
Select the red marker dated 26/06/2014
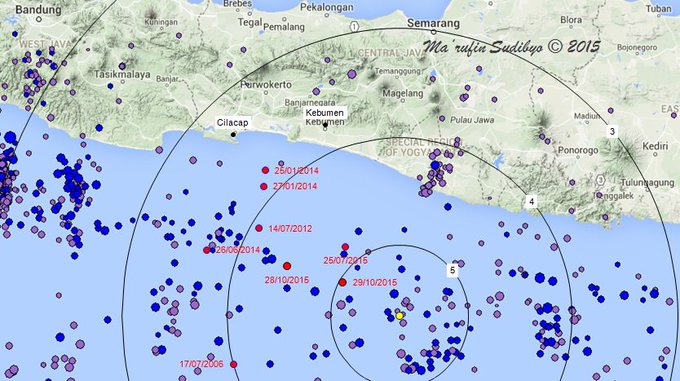click(206, 250)
